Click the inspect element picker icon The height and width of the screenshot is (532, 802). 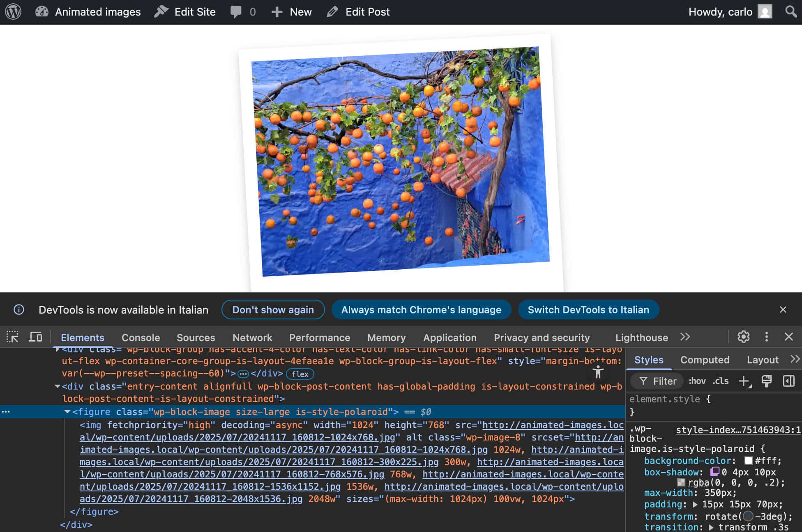pos(12,337)
